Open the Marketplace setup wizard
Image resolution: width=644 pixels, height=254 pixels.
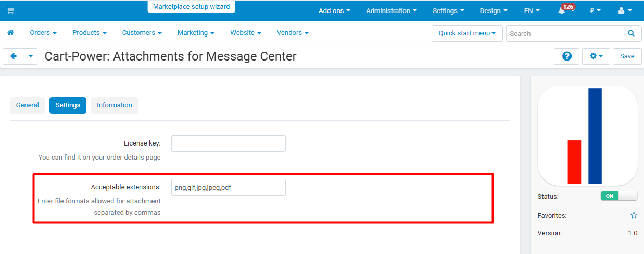tap(191, 7)
